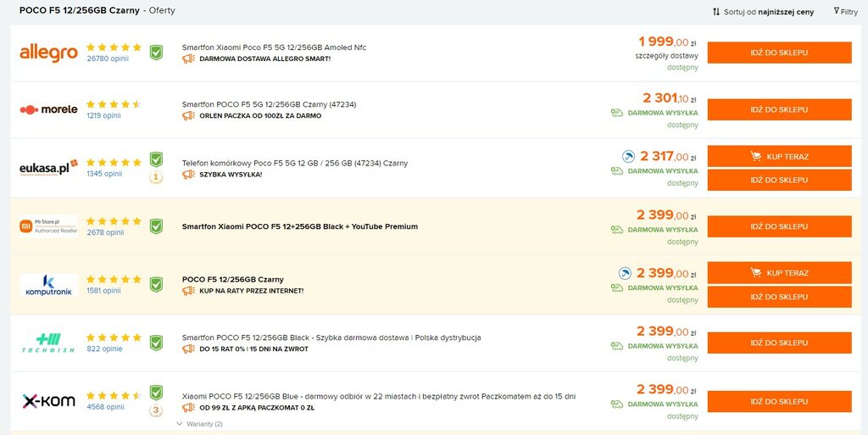Viewport: 868px width, 435px height.
Task: Go to Morele shop via Idź do sklepu
Action: 780,109
